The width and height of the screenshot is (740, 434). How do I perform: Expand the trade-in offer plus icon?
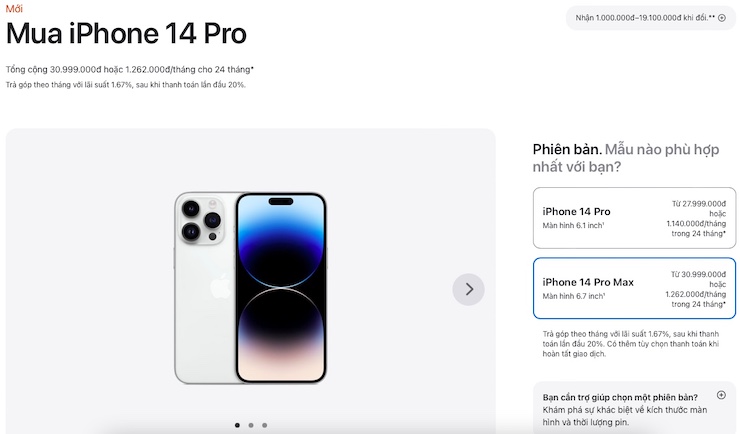point(722,18)
